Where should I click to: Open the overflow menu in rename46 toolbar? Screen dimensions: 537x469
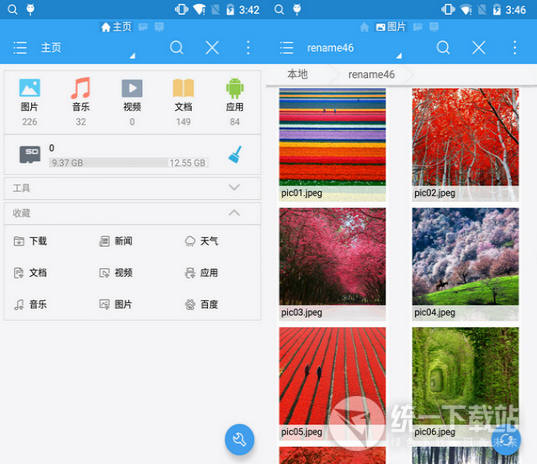pyautogui.click(x=514, y=48)
